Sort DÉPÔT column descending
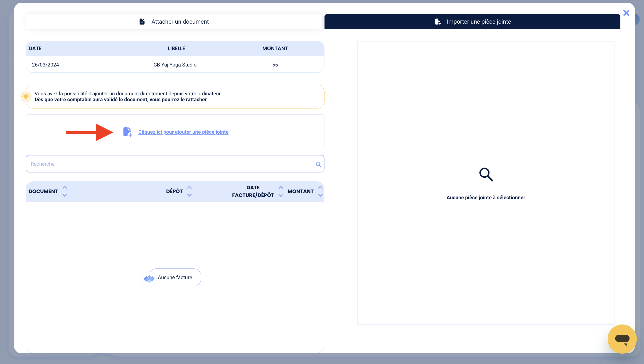This screenshot has height=364, width=644. pyautogui.click(x=189, y=195)
